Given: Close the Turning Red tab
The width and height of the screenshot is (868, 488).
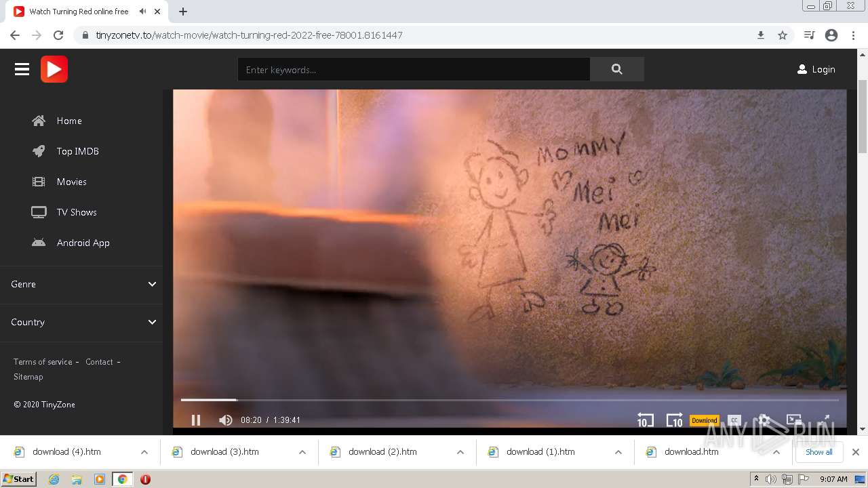Looking at the screenshot, I should [158, 12].
